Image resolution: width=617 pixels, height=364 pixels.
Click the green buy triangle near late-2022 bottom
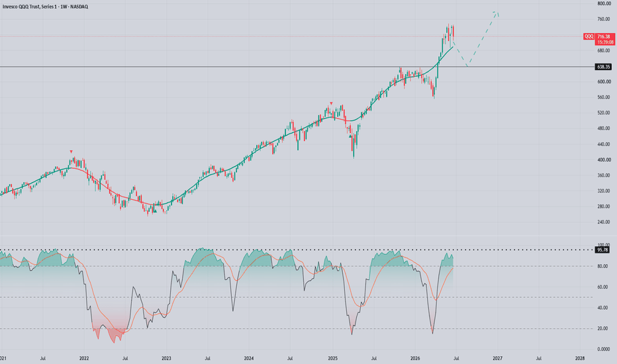(156, 211)
